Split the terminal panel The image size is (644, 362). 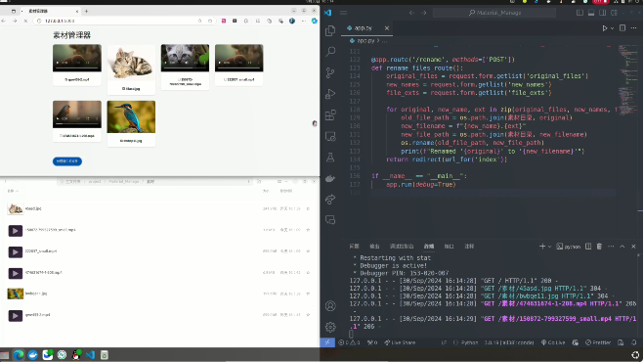pyautogui.click(x=588, y=247)
